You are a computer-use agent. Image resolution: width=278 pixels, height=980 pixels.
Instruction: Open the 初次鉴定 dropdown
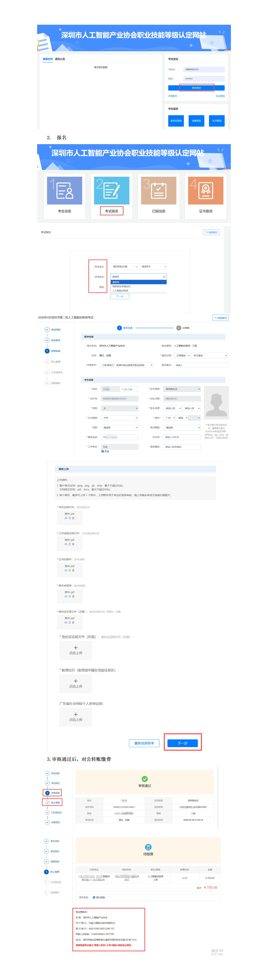(210, 356)
